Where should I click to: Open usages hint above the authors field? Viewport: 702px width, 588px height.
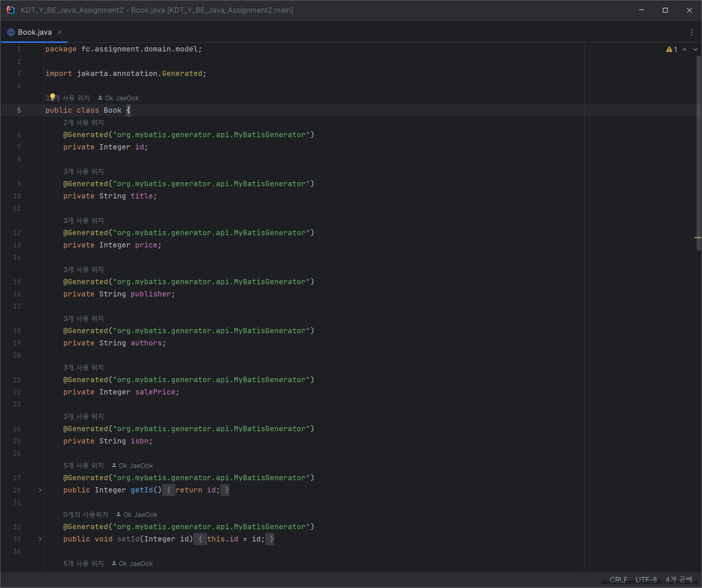(x=84, y=318)
